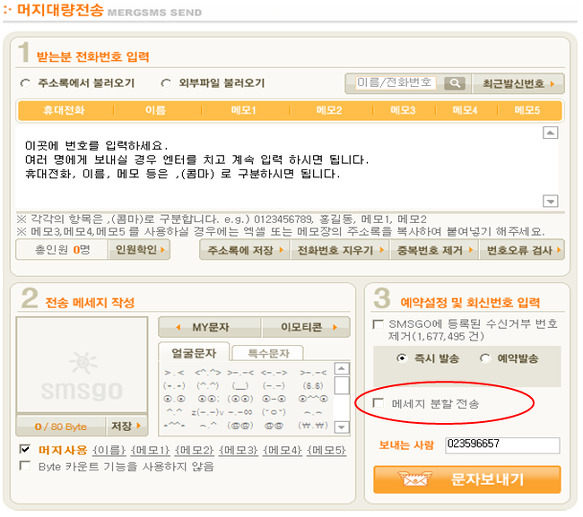Screen dimensions: 583x517
Task: Insert the (₩.₩) face emoticon
Action: click(x=313, y=425)
